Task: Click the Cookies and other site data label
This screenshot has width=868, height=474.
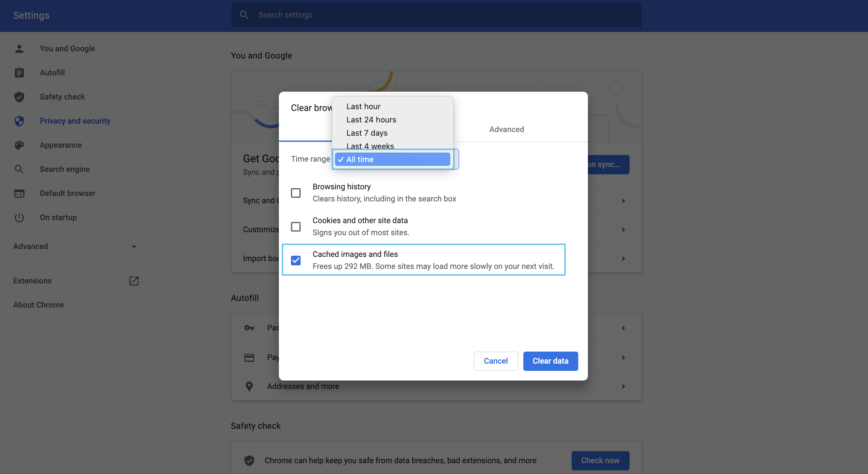Action: (360, 220)
